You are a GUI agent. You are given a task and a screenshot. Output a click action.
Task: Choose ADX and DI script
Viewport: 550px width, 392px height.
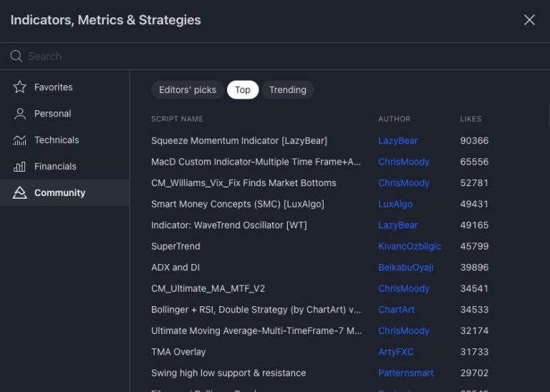(175, 268)
